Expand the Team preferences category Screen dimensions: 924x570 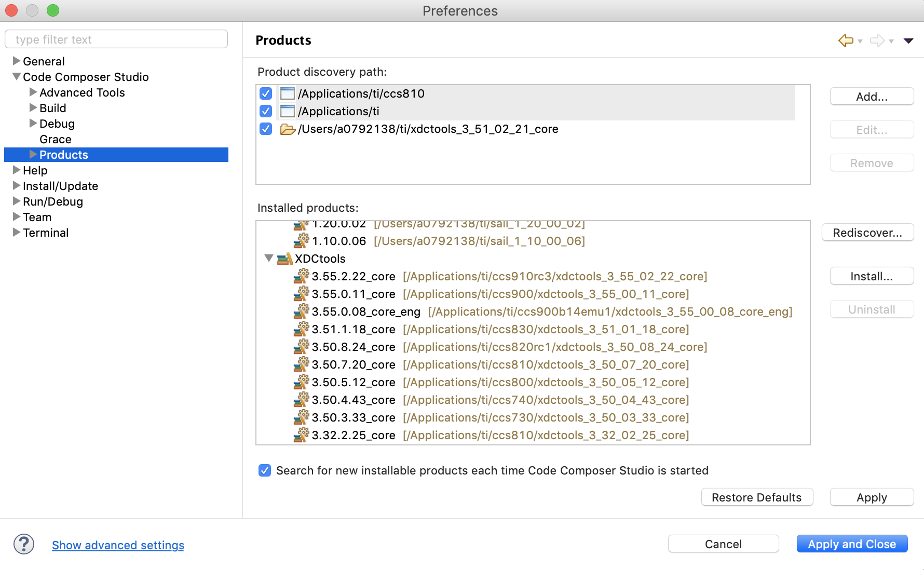tap(17, 216)
